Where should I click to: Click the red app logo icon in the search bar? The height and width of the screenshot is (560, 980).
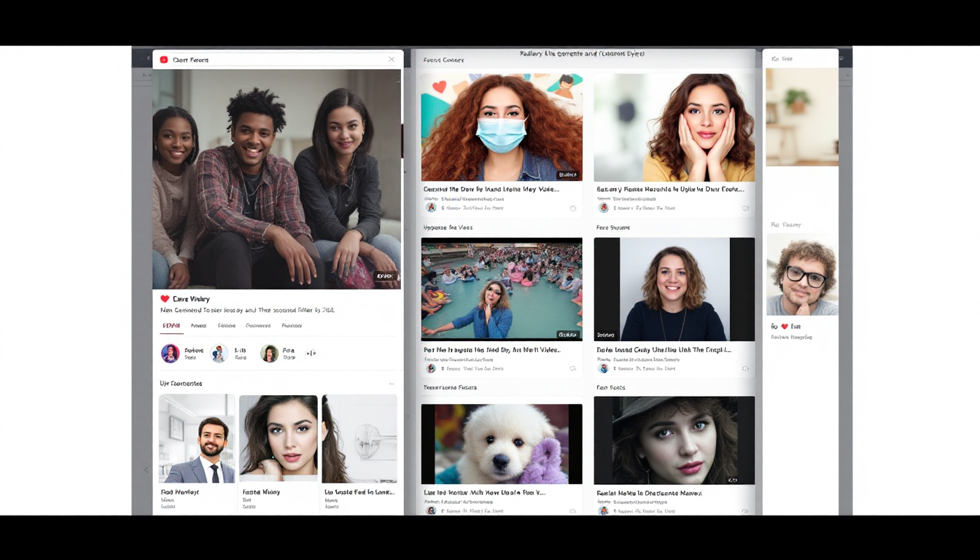pyautogui.click(x=163, y=60)
